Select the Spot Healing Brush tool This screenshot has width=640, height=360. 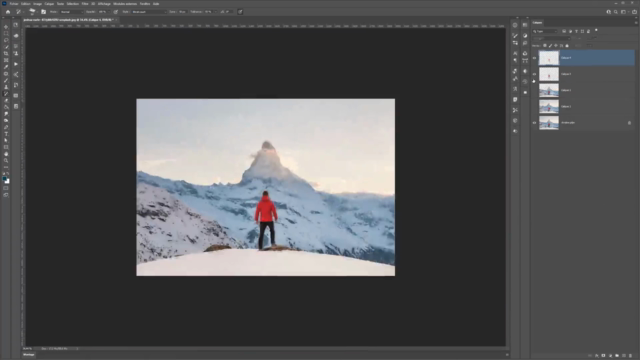tap(6, 74)
